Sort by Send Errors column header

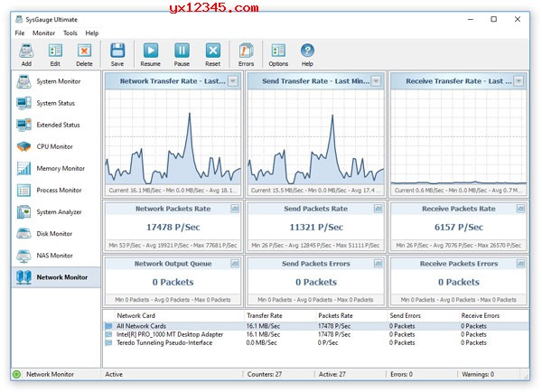[x=405, y=315]
